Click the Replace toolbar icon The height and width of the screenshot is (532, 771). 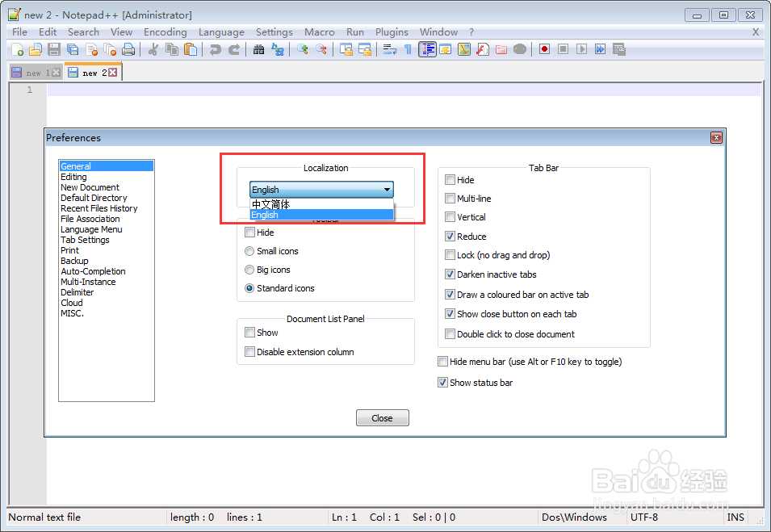click(x=278, y=49)
